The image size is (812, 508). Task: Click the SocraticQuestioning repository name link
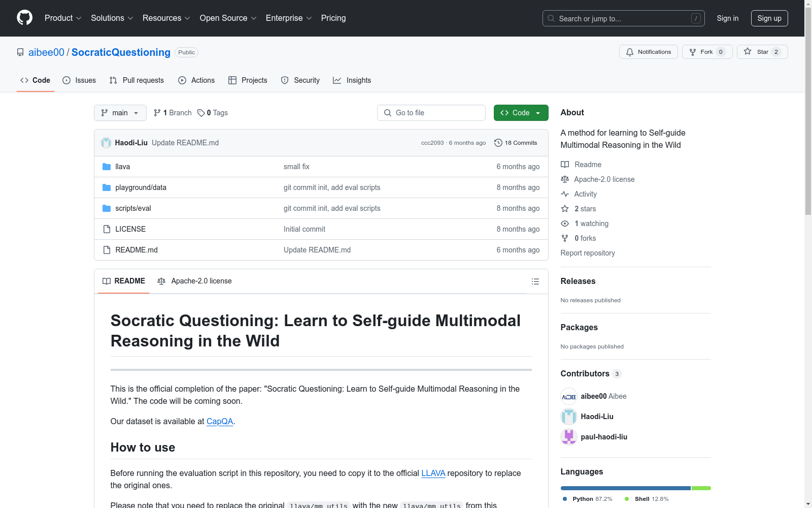pyautogui.click(x=121, y=52)
